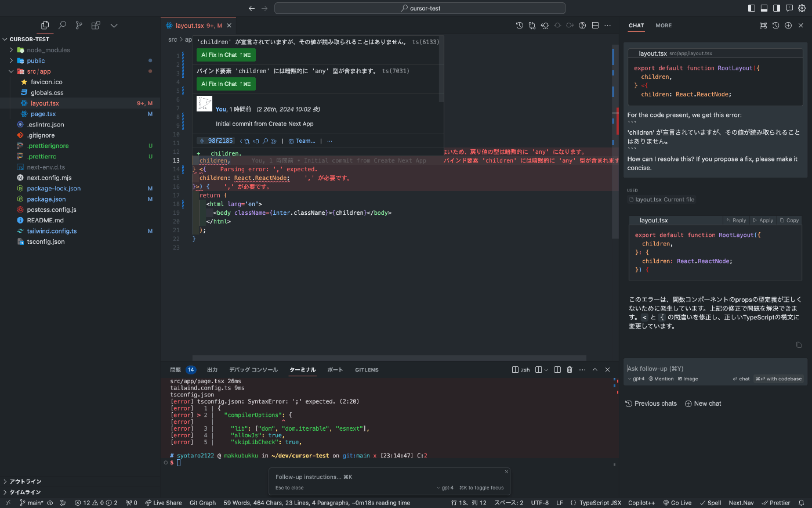This screenshot has width=812, height=508.
Task: Click layout.tsx Current file reference
Action: click(x=662, y=200)
